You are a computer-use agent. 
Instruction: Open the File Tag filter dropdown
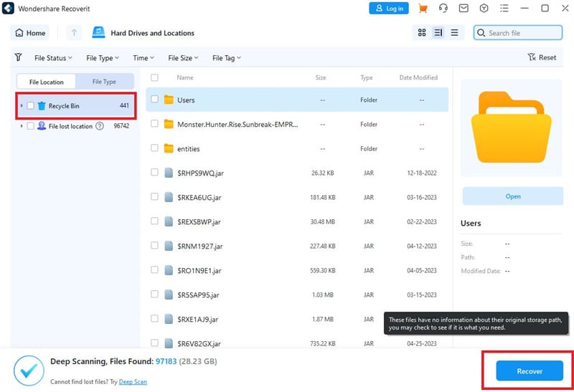(x=227, y=58)
